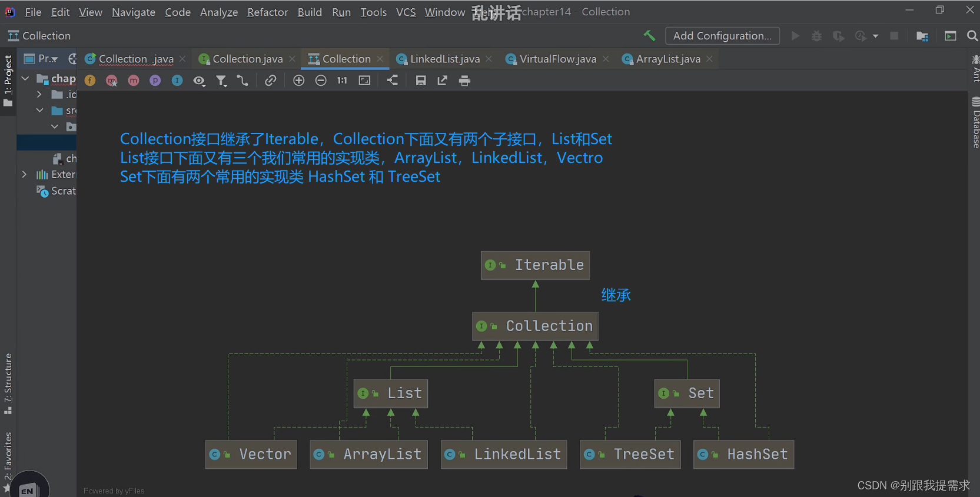Open the Refactor menu
This screenshot has width=980, height=497.
tap(268, 12)
